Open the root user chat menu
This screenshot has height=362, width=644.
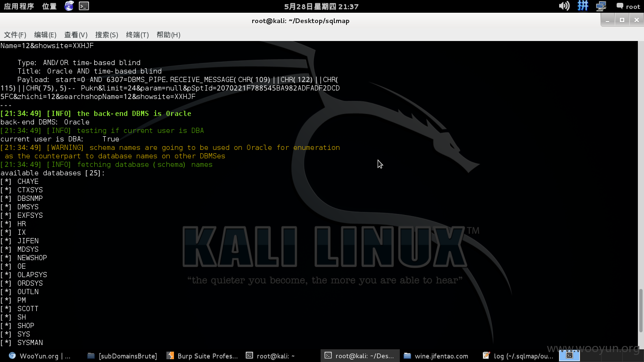(x=628, y=7)
